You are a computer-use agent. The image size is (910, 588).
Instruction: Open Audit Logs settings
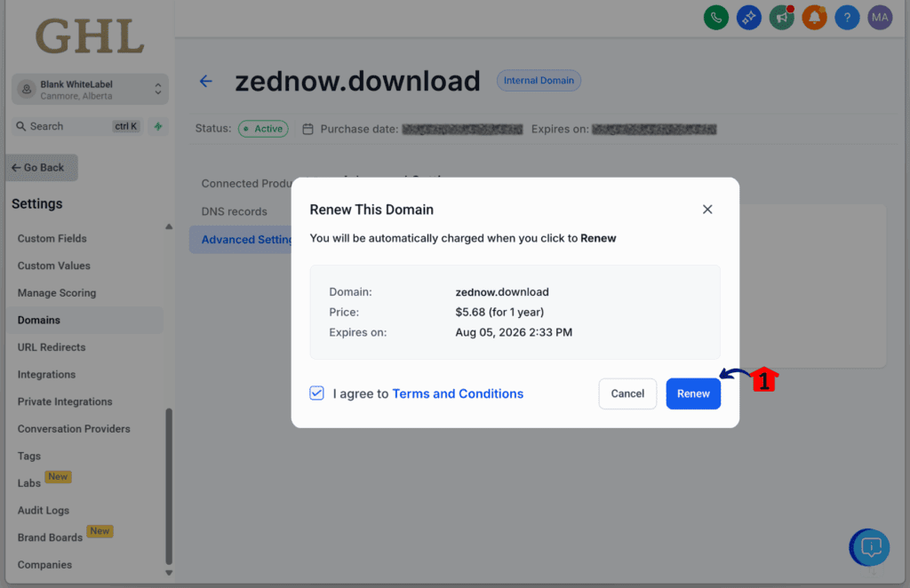pos(44,511)
